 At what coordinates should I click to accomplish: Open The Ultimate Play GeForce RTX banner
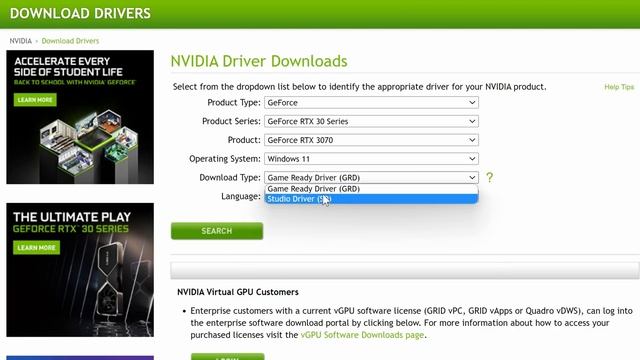[80, 270]
